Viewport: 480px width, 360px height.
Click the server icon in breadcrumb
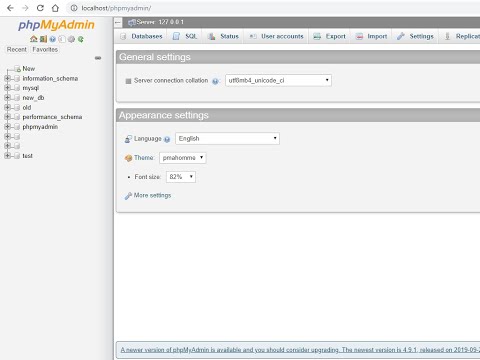[x=132, y=22]
